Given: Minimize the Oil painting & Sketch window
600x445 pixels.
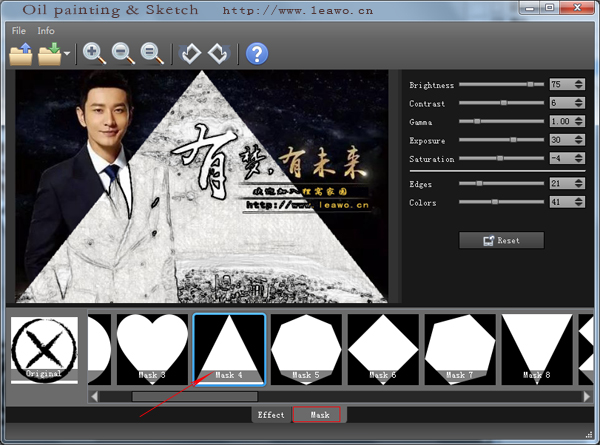Looking at the screenshot, I should point(530,8).
